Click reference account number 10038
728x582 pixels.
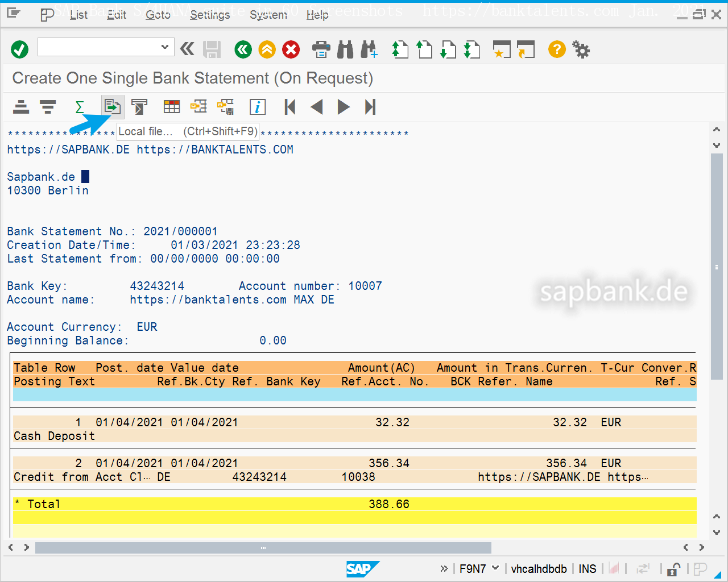pyautogui.click(x=358, y=477)
